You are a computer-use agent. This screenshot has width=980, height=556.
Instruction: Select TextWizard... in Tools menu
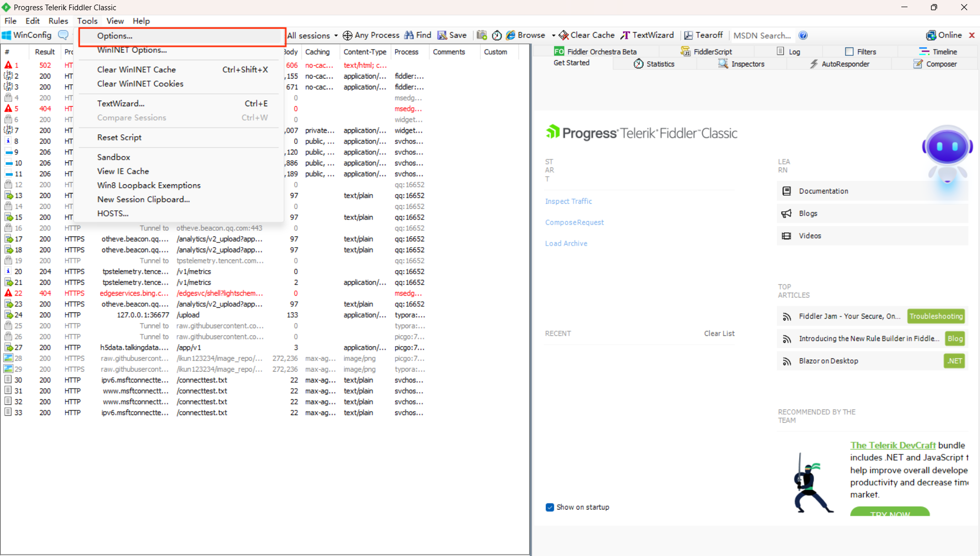pyautogui.click(x=179, y=104)
